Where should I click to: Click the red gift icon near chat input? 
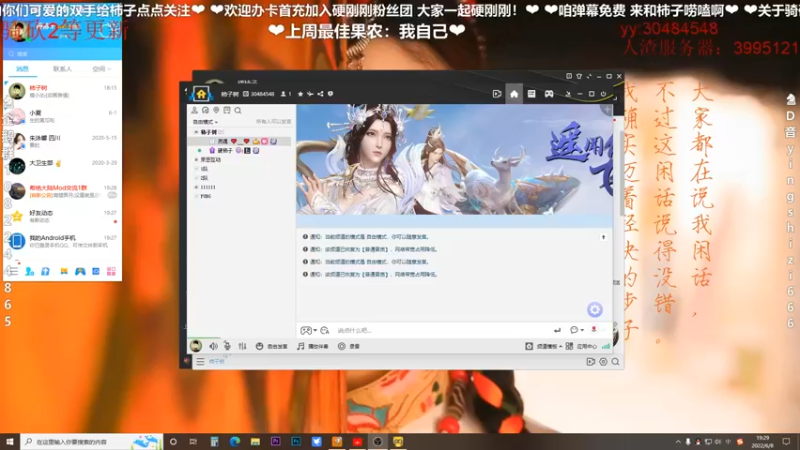coord(594,330)
